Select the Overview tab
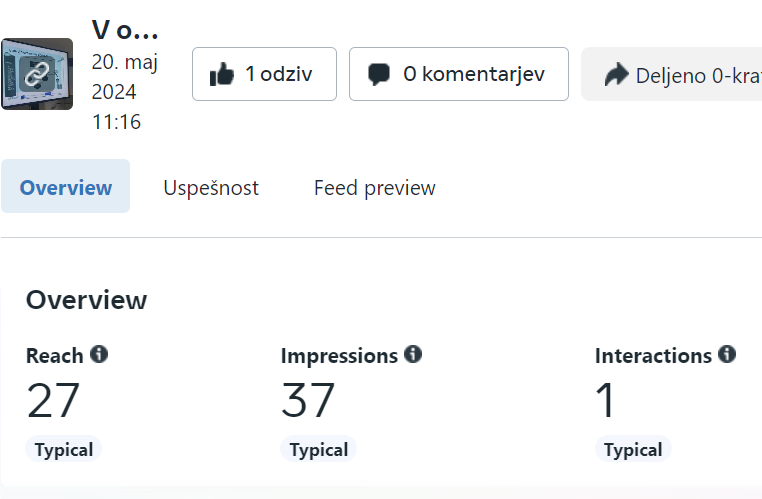 [66, 186]
